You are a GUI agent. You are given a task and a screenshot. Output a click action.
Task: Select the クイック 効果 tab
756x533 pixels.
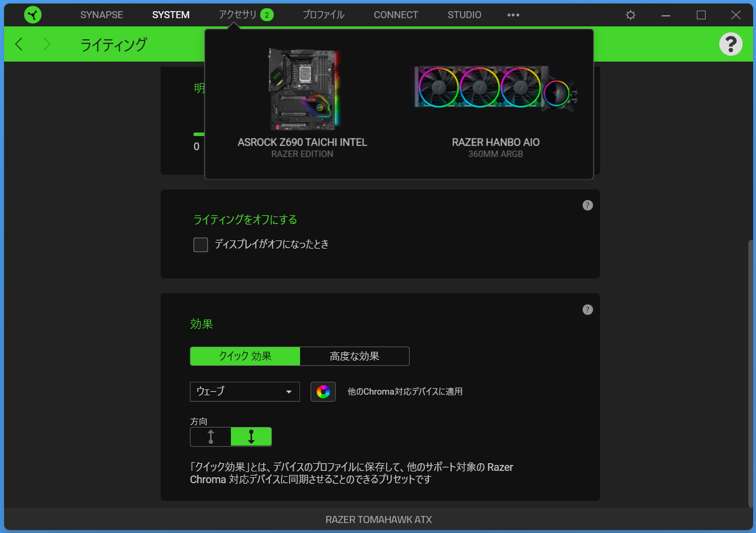click(245, 356)
